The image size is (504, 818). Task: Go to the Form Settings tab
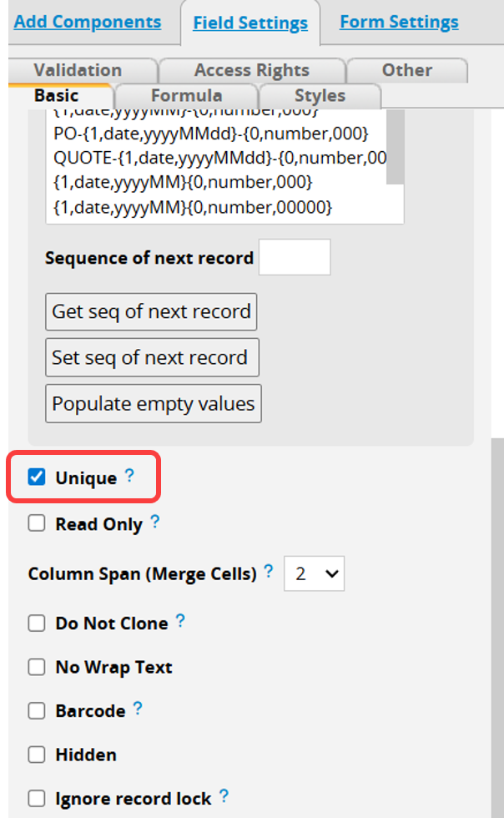click(399, 22)
